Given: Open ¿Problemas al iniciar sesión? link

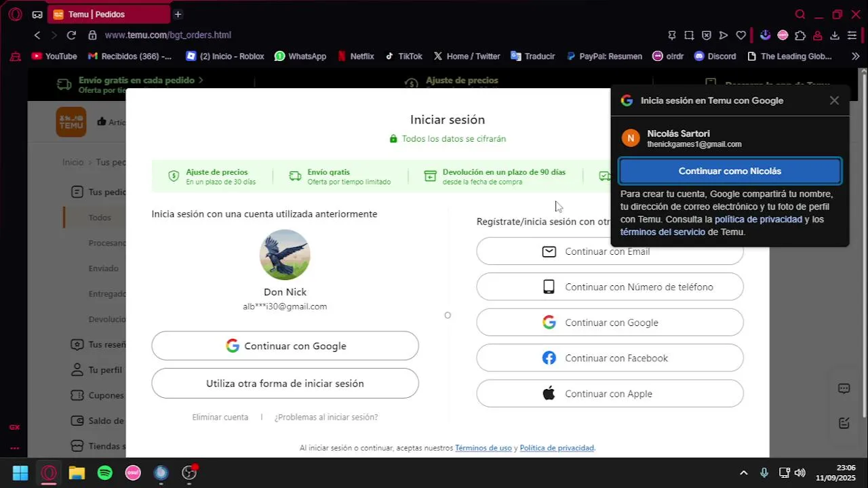Looking at the screenshot, I should point(326,418).
